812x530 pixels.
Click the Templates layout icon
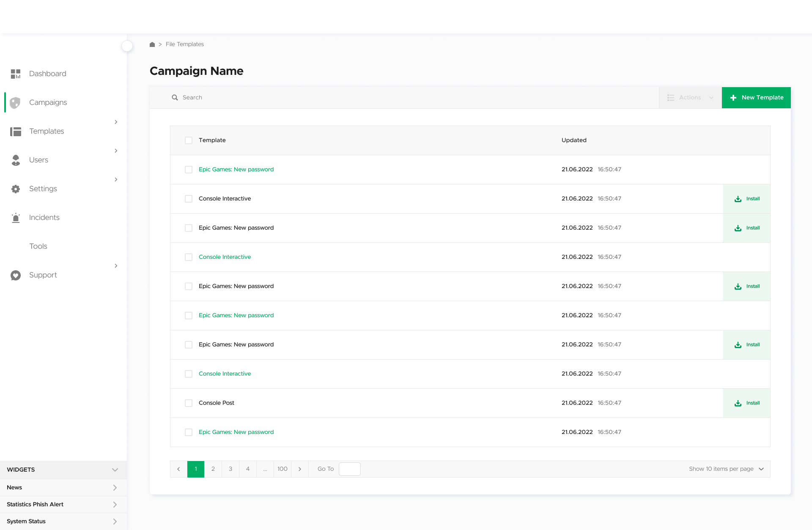pyautogui.click(x=16, y=132)
